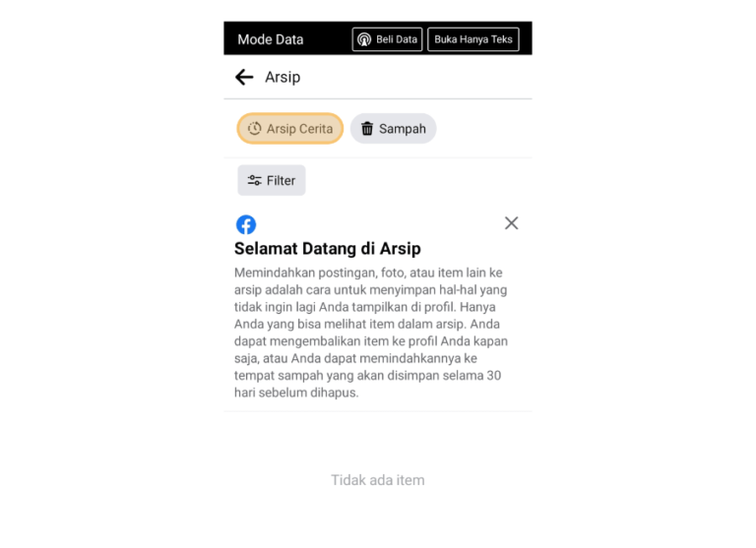The height and width of the screenshot is (548, 756).
Task: Click the Mode Data label
Action: coord(271,39)
